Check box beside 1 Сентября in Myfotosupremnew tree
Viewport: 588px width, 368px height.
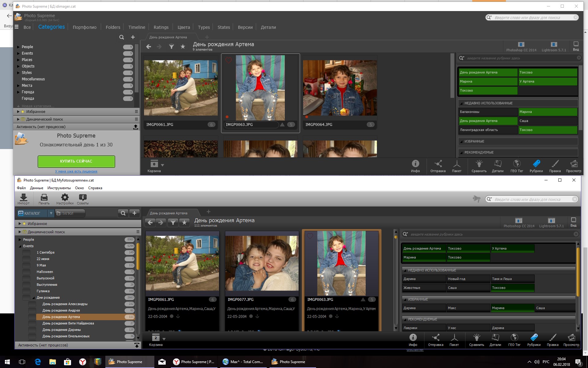tap(26, 252)
